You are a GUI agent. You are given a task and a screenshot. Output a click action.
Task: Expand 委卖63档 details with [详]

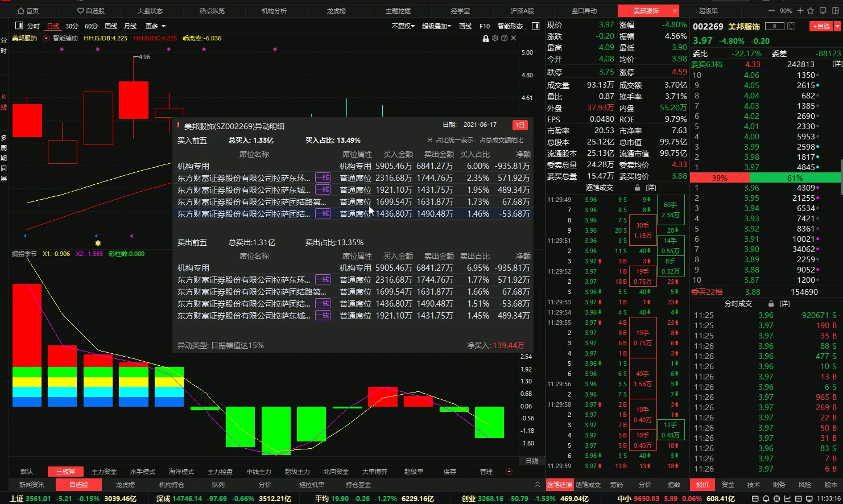coord(837,64)
